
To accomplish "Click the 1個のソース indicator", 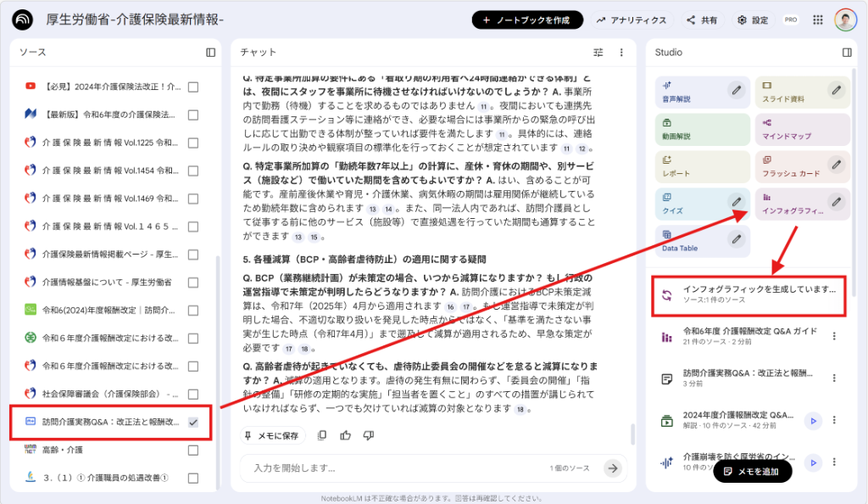I will (x=570, y=468).
